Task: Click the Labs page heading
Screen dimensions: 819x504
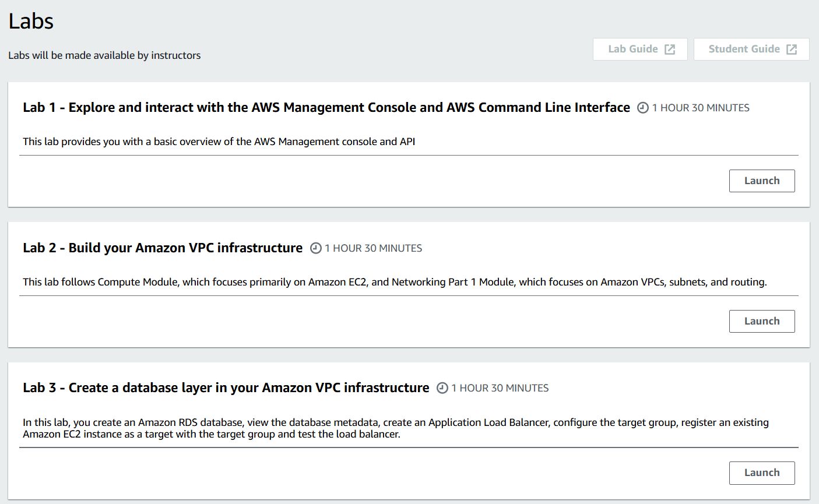Action: coord(31,22)
